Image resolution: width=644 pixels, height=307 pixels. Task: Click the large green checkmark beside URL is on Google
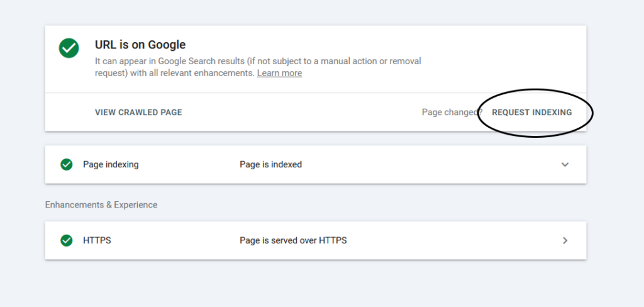pos(69,48)
